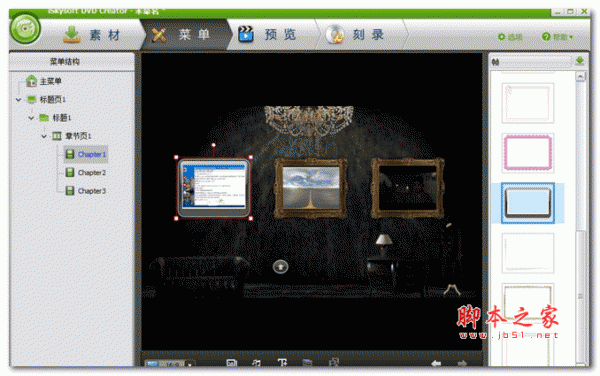Select the 标题1 folder row

click(55, 118)
